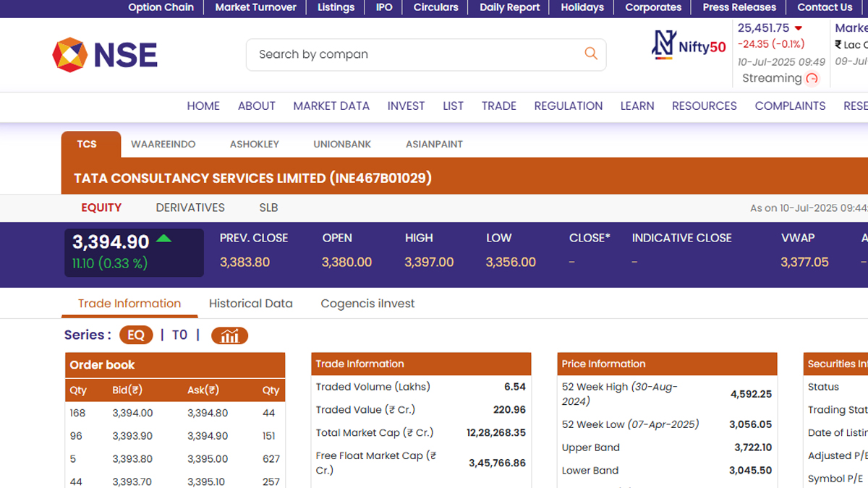
Task: Open the chart icon next to Series
Action: tap(229, 335)
